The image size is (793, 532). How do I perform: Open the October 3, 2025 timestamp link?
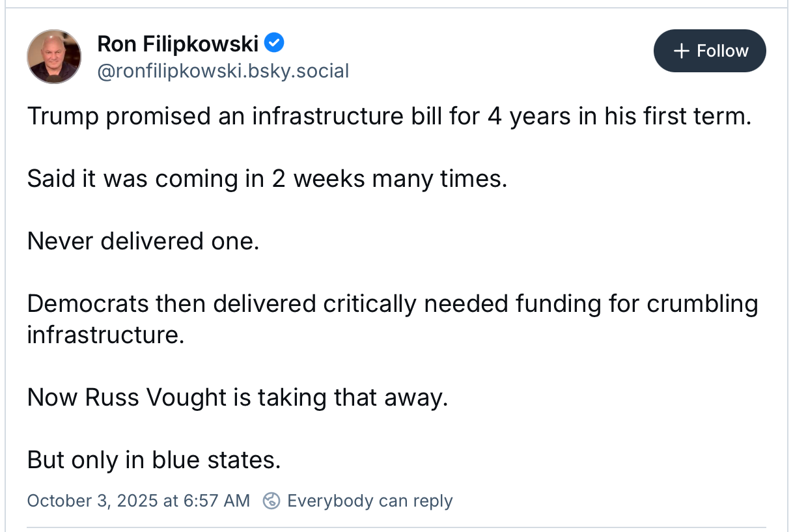(138, 501)
